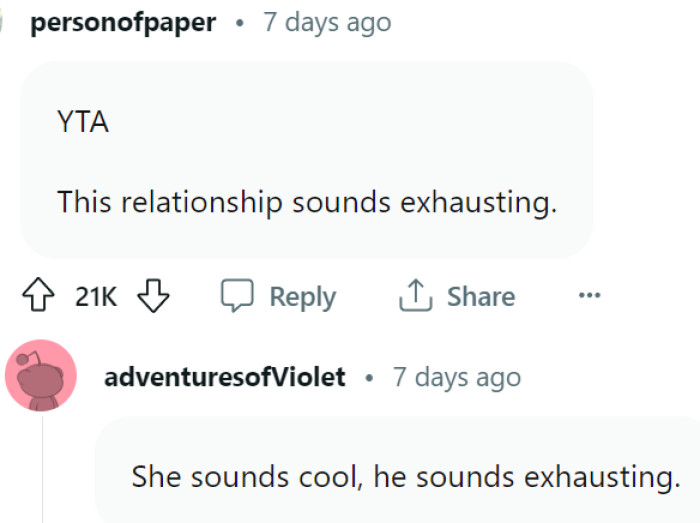
Task: Click the "Share" text label
Action: click(x=481, y=297)
